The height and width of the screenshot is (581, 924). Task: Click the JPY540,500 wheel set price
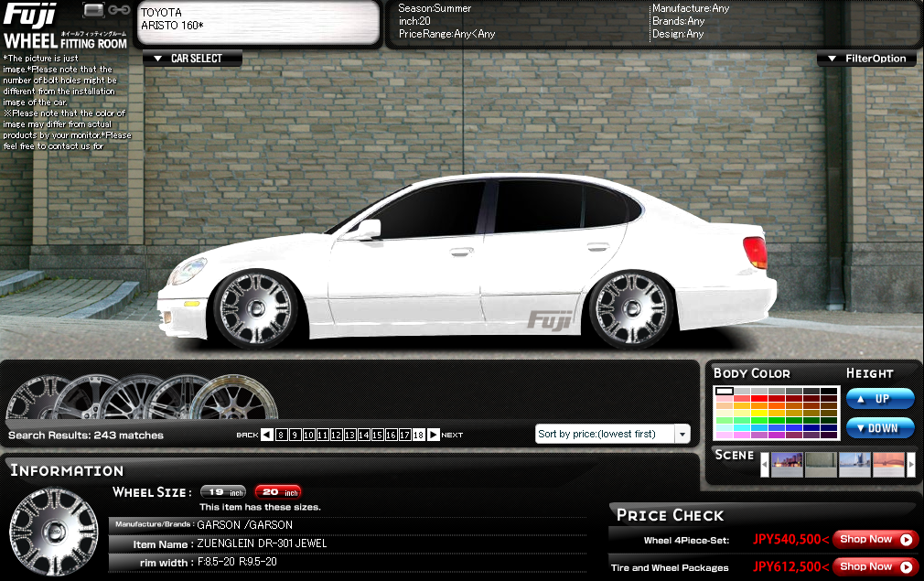pyautogui.click(x=791, y=539)
